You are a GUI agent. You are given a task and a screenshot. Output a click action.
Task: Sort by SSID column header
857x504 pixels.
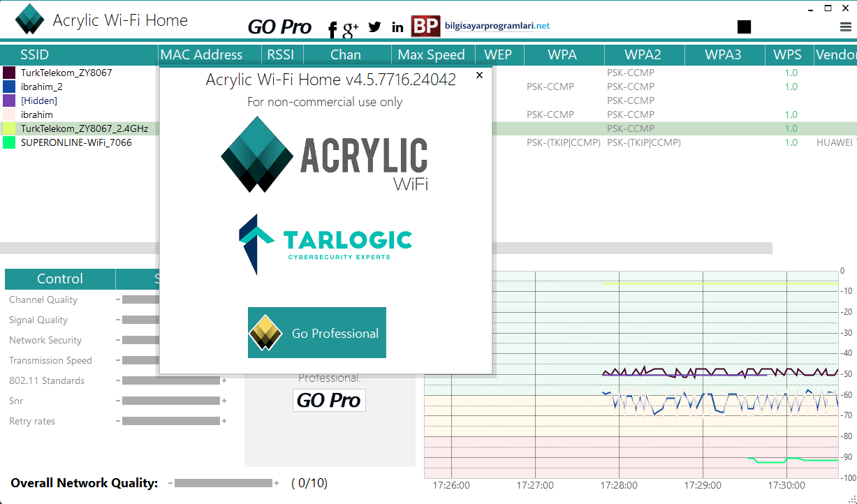click(79, 54)
